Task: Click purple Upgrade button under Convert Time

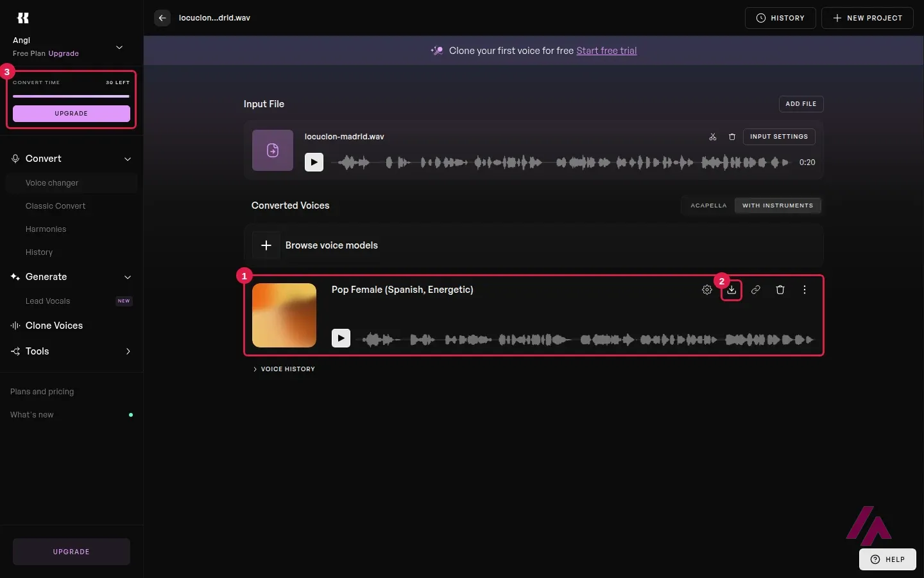Action: [x=71, y=114]
